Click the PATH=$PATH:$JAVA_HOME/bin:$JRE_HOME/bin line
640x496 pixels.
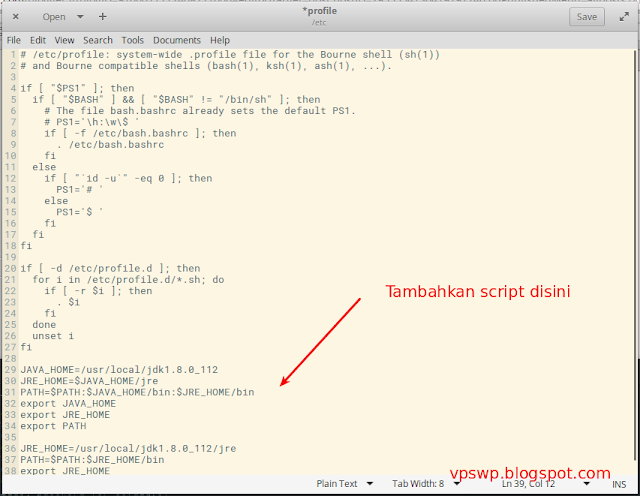[138, 392]
